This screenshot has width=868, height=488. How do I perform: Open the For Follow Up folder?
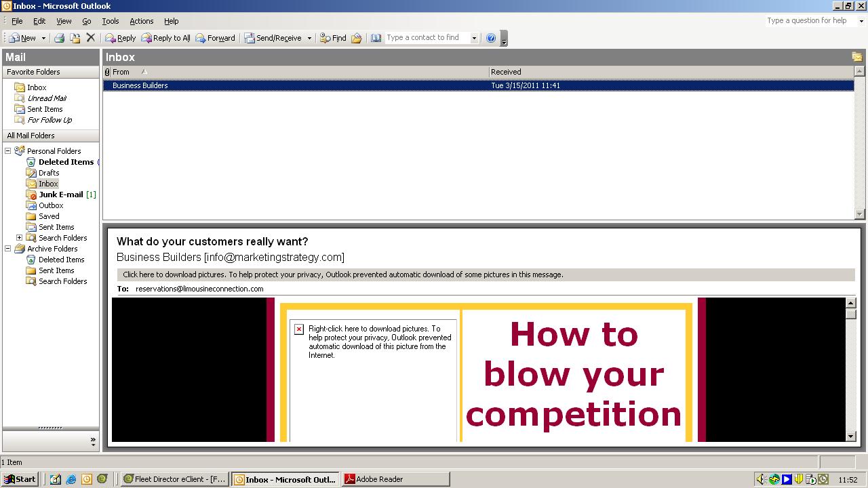[x=50, y=120]
